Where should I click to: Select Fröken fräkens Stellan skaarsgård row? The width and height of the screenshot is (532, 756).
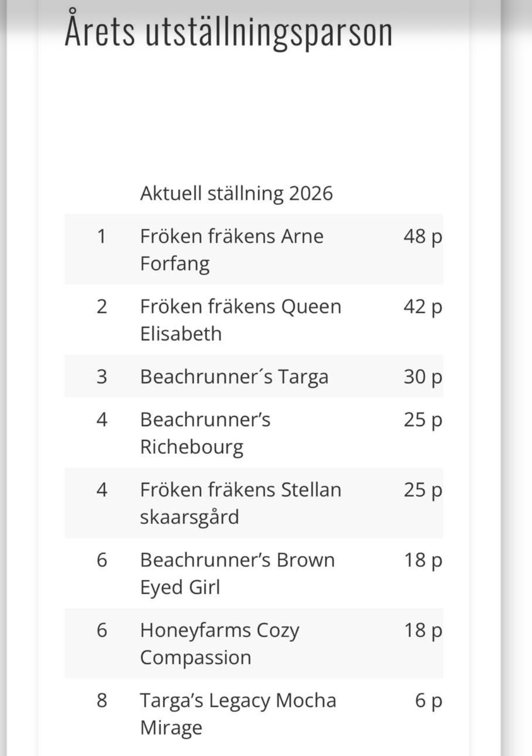254,503
